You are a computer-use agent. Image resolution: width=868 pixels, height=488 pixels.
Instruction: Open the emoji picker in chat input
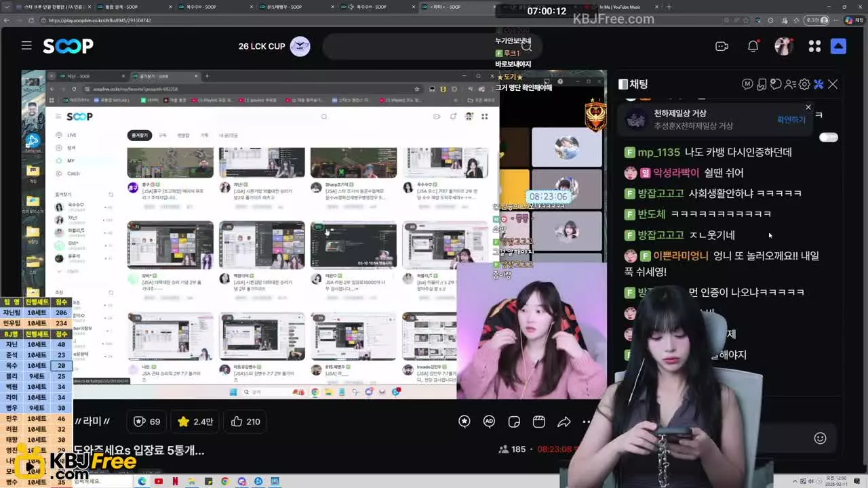820,438
